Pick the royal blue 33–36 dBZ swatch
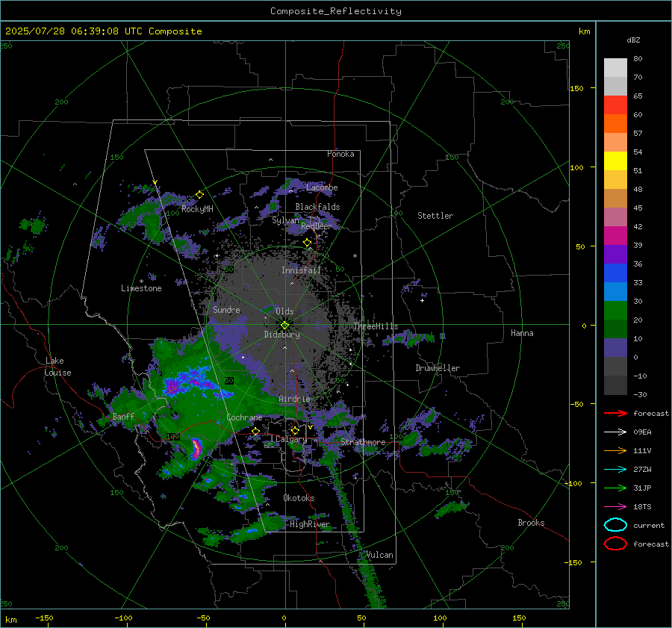Image resolution: width=672 pixels, height=628 pixels. tap(615, 273)
